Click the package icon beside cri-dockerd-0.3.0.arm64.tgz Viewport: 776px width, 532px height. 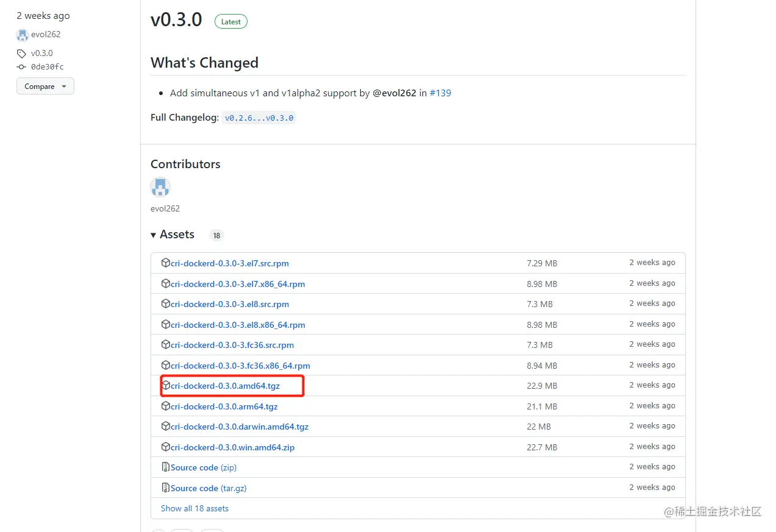coord(166,406)
